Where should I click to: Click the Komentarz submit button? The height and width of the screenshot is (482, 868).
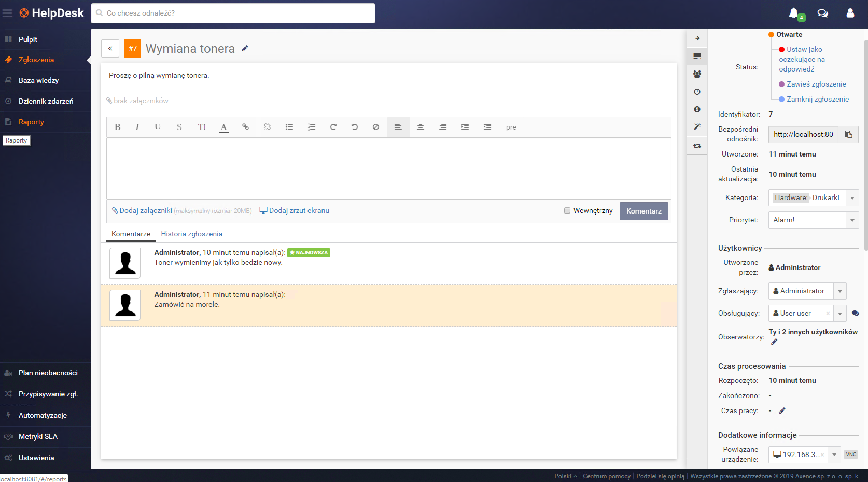[643, 211]
